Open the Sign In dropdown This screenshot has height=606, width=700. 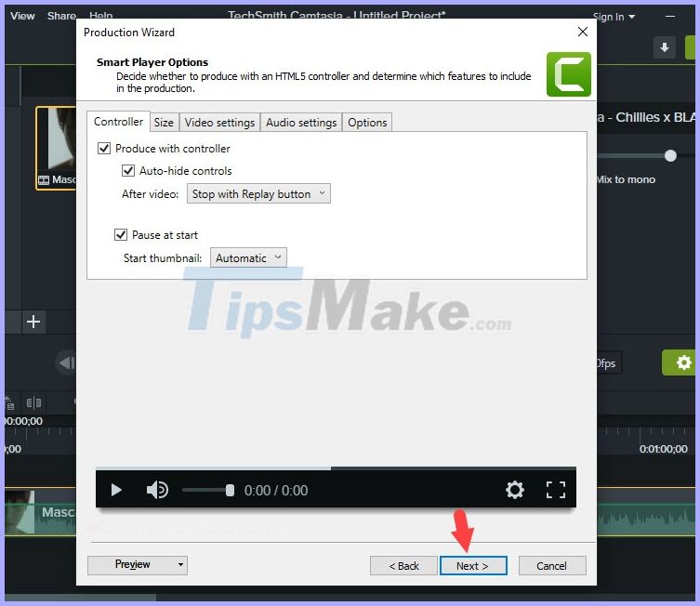[614, 17]
